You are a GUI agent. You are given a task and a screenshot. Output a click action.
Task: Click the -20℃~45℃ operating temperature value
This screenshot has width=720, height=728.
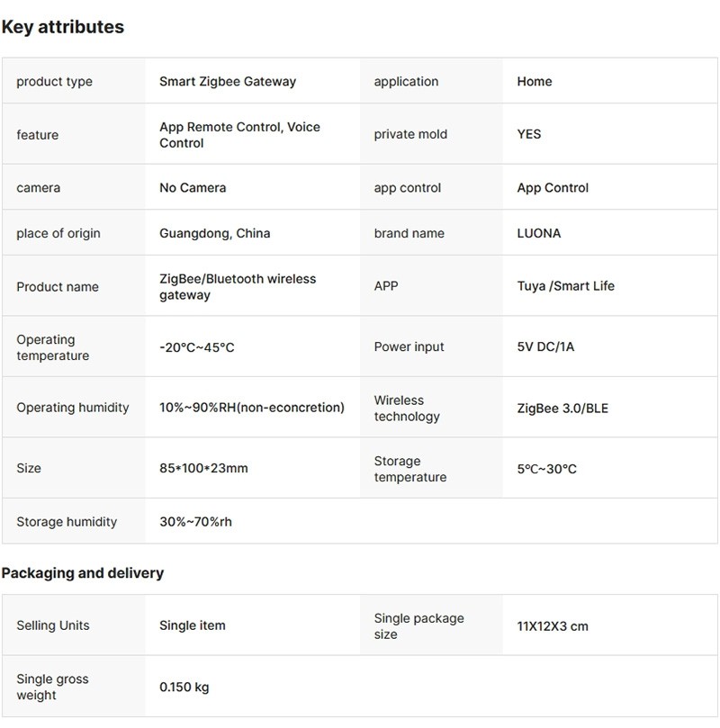[196, 347]
